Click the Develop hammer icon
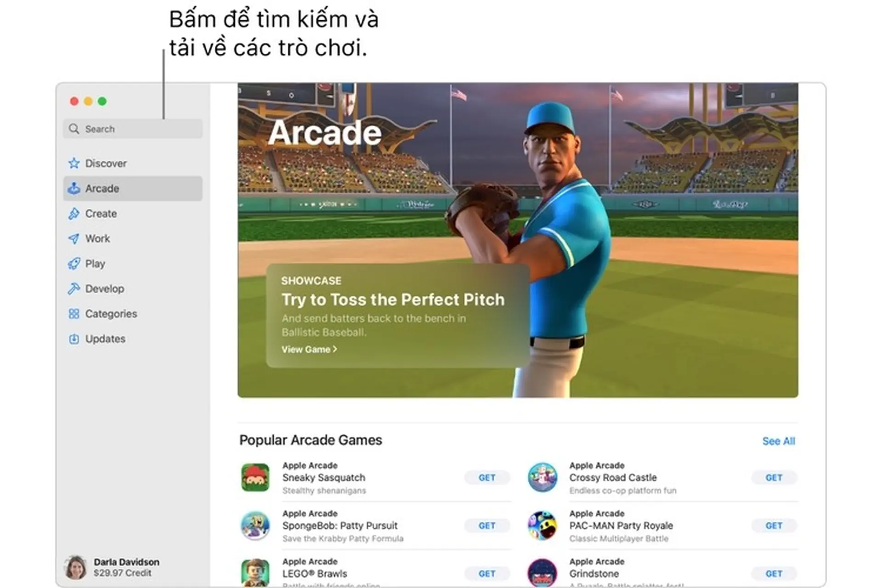882x588 pixels. (73, 288)
